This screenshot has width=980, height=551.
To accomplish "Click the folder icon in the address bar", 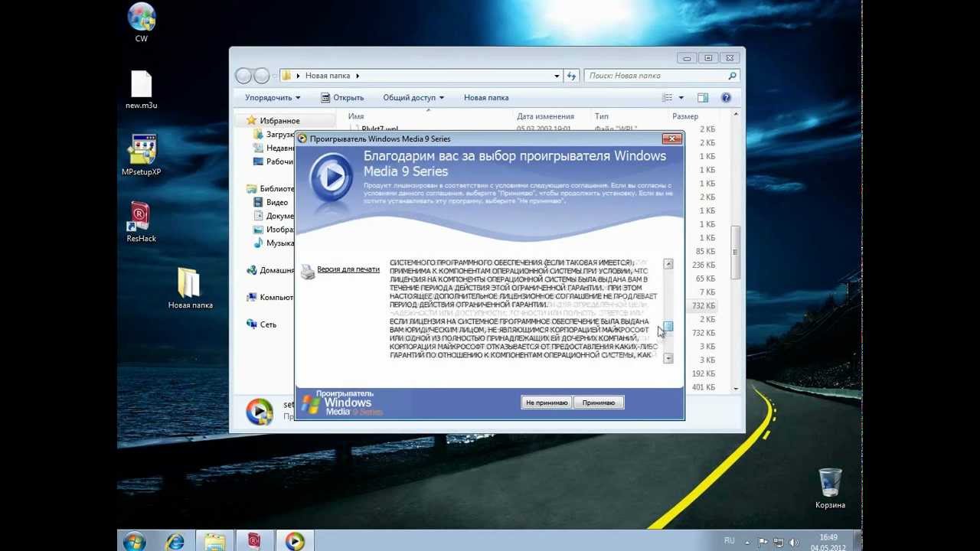I will coord(287,76).
